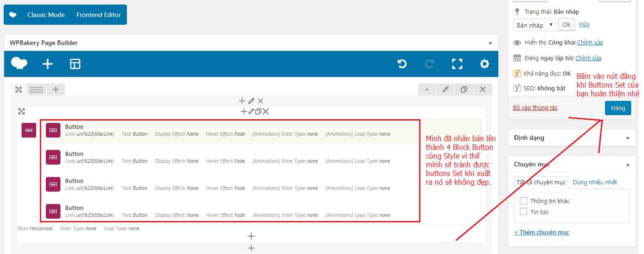Prepend an element to the column via plus
644x254 pixels.
pos(242,101)
